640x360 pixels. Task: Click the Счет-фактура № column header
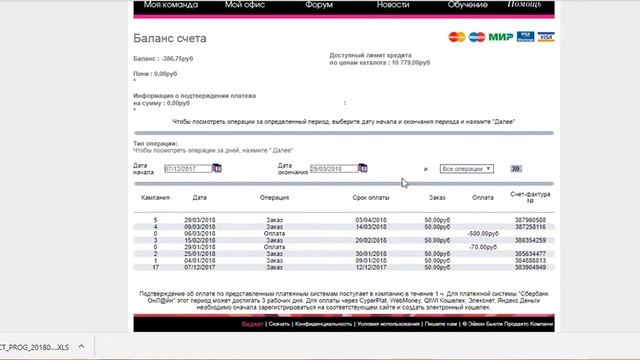coord(530,198)
